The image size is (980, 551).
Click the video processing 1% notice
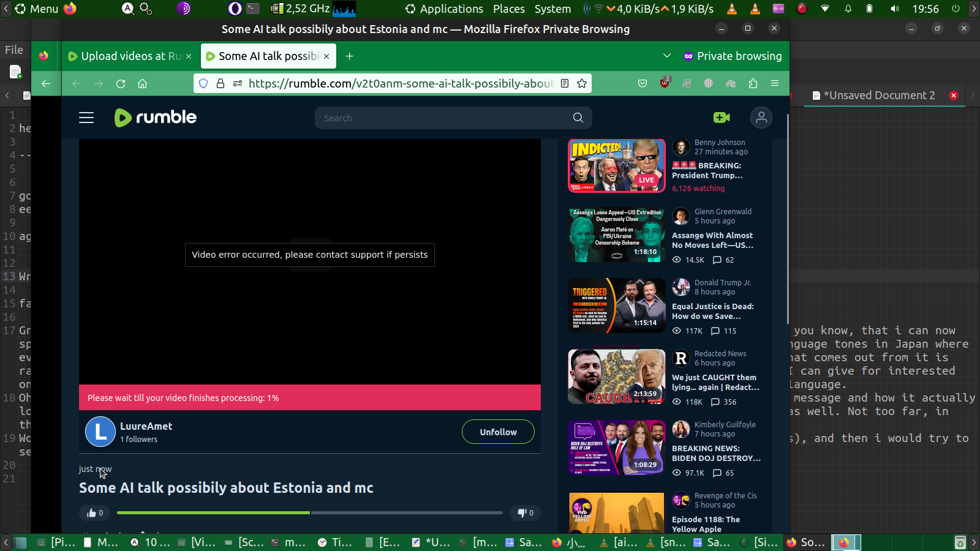310,398
